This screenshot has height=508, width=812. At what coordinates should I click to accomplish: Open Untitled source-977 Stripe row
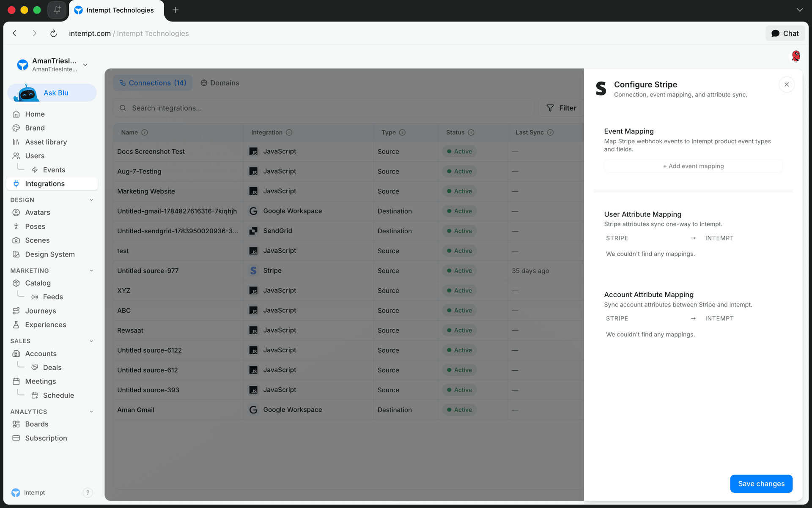pos(348,271)
